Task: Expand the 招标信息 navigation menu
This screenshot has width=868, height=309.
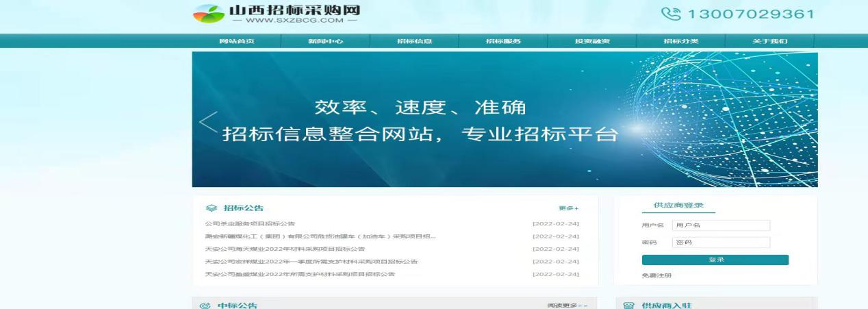Action: click(x=414, y=41)
